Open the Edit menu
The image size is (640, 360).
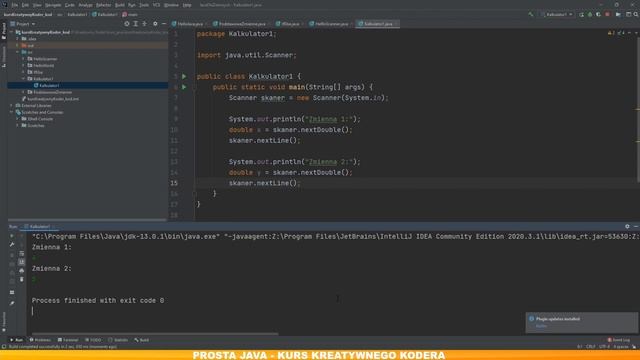pyautogui.click(x=25, y=5)
